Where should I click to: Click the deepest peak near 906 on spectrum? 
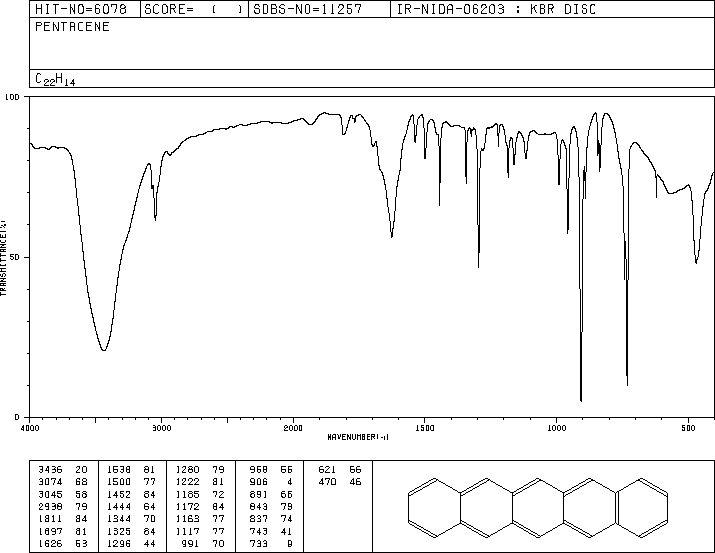coord(581,400)
